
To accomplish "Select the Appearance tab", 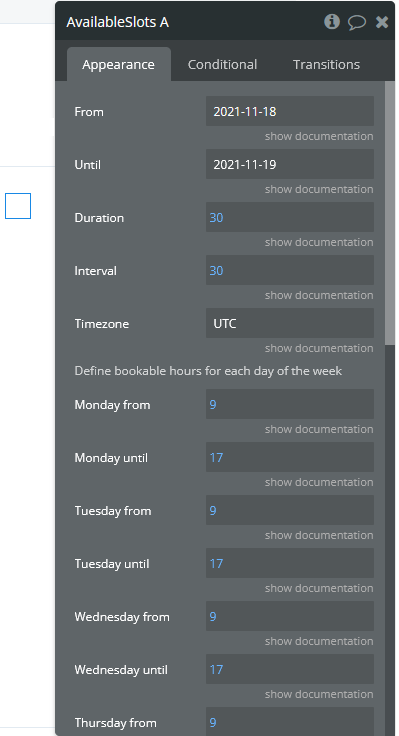I will [x=118, y=64].
